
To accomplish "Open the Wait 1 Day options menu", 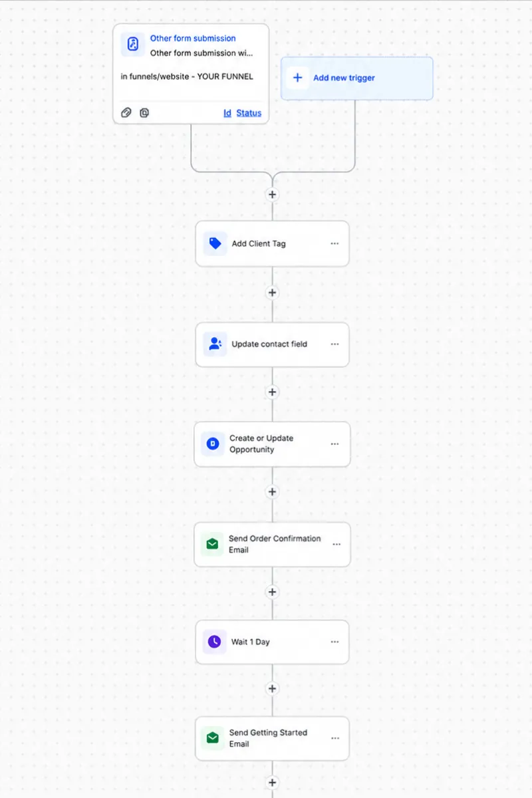I will click(x=334, y=642).
